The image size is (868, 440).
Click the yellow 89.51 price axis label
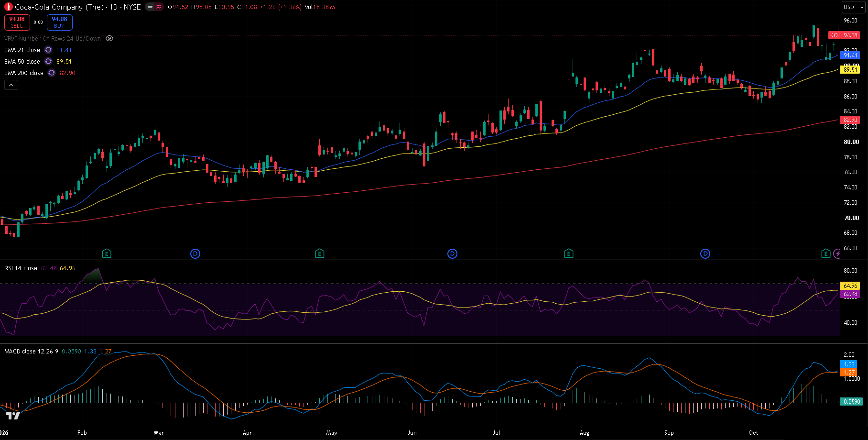click(850, 69)
